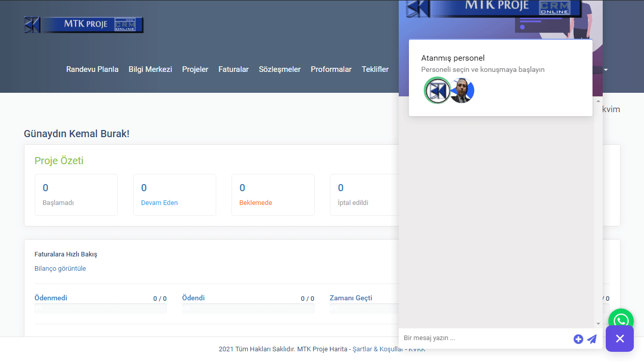Click the Proformalar nav item
The width and height of the screenshot is (644, 362).
coord(331,69)
